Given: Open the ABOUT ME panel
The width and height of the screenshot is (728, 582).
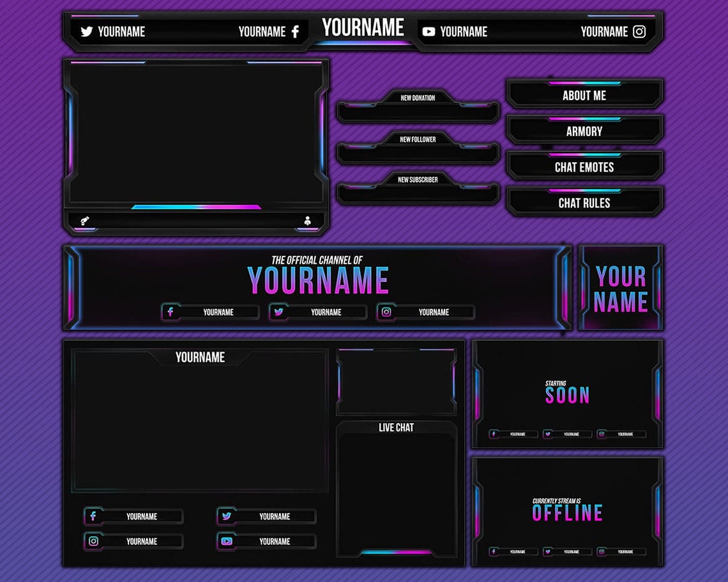Looking at the screenshot, I should [x=584, y=96].
